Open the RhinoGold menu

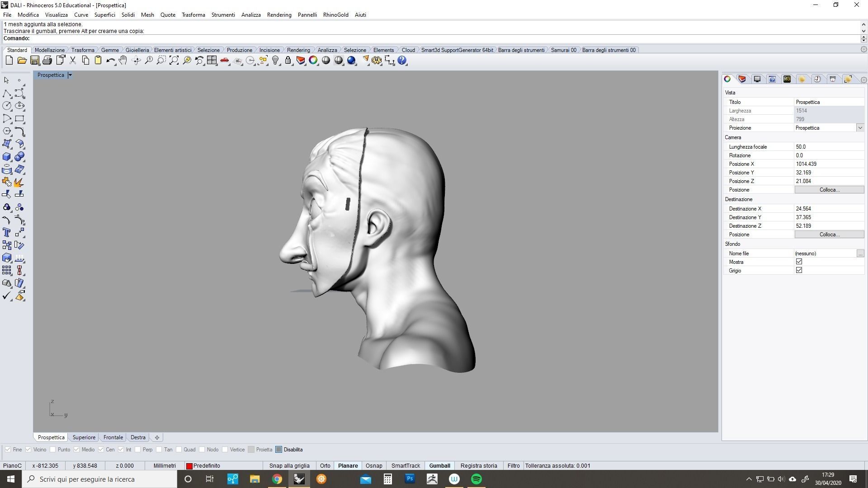click(335, 15)
